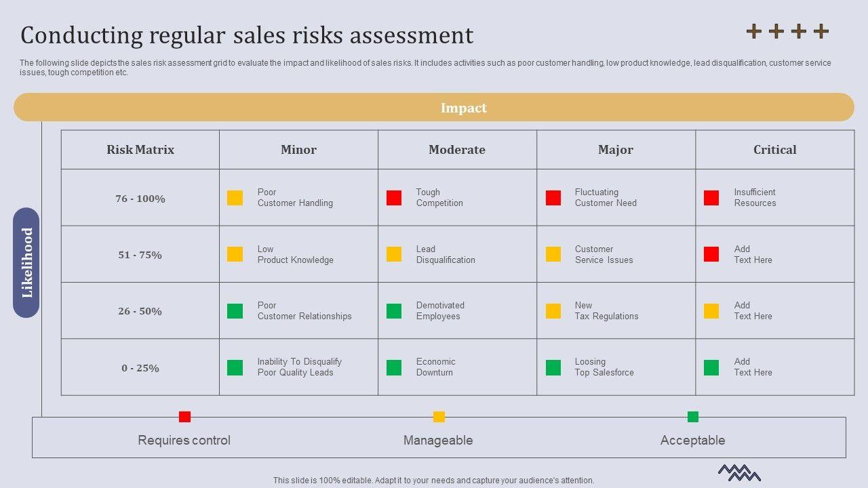Click the Loosing Top Salesforce text

[x=604, y=367]
